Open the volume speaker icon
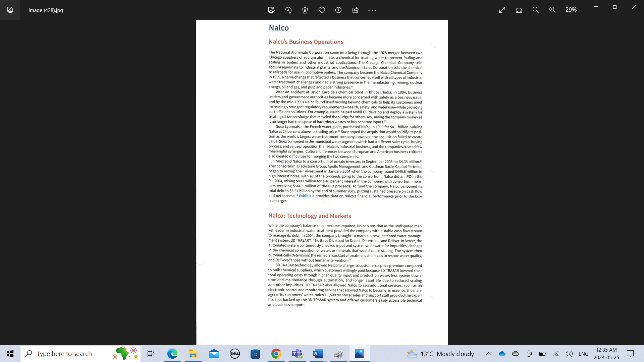Screen dimensions: 644x362 [x=569, y=354]
